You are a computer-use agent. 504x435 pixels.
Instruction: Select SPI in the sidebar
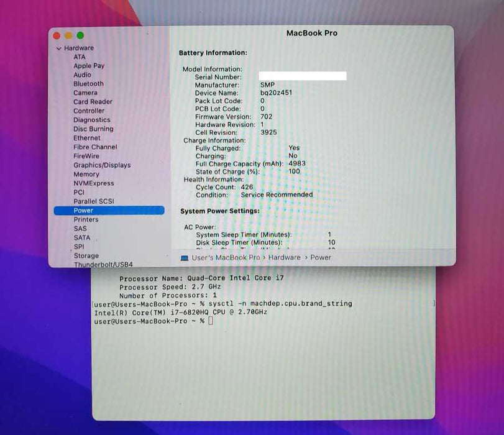pos(79,247)
